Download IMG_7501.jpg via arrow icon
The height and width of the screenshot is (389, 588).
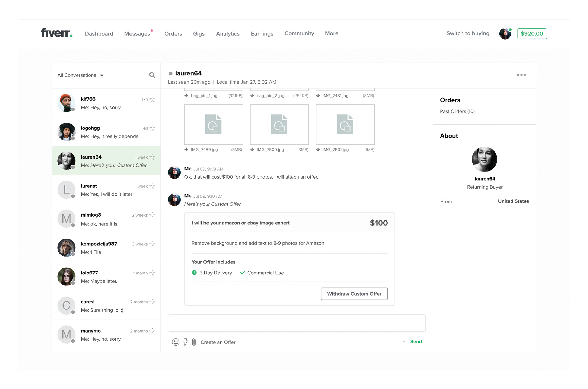318,150
